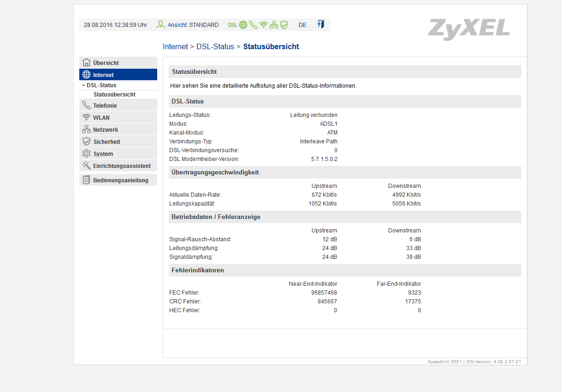Switch view mode via Ansicht: STANDARD
The height and width of the screenshot is (392, 562).
[x=193, y=25]
